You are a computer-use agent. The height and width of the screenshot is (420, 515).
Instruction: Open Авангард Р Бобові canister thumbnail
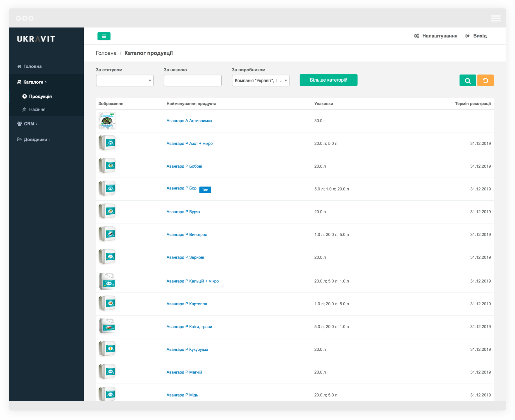107,166
